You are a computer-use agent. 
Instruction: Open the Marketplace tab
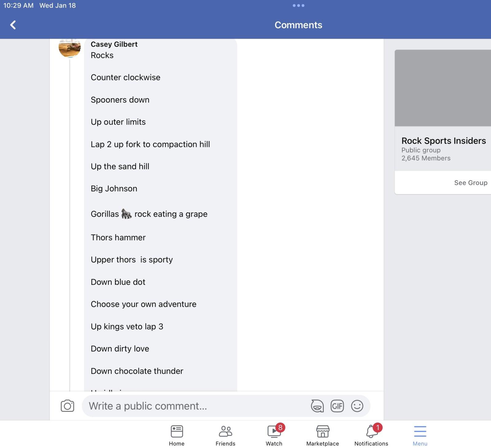[323, 435]
